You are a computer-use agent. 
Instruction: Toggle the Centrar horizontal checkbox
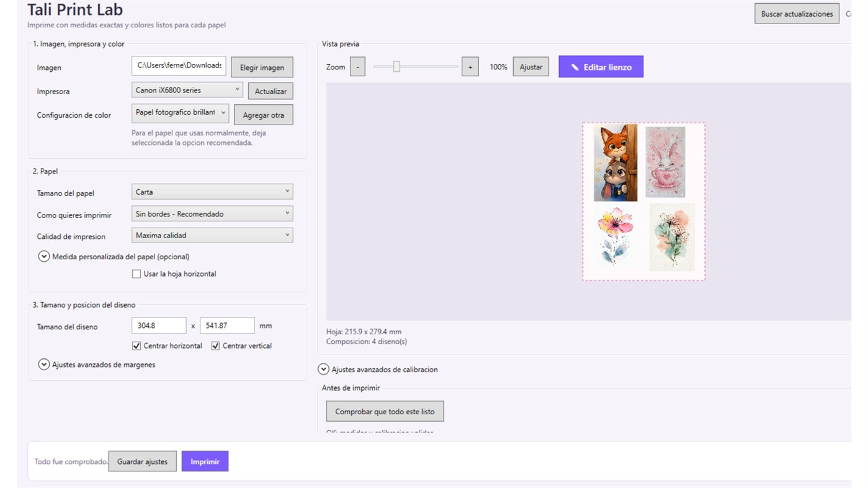136,345
